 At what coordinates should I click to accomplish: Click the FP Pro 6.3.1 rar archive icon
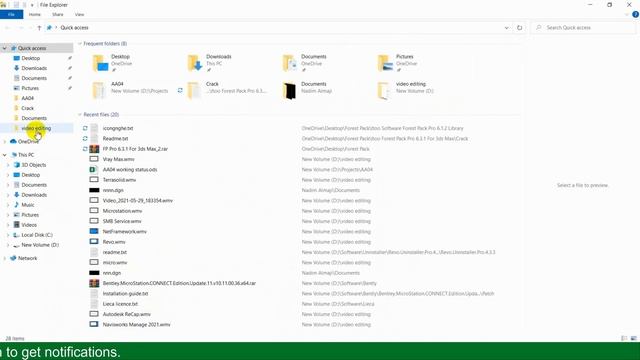pyautogui.click(x=94, y=149)
